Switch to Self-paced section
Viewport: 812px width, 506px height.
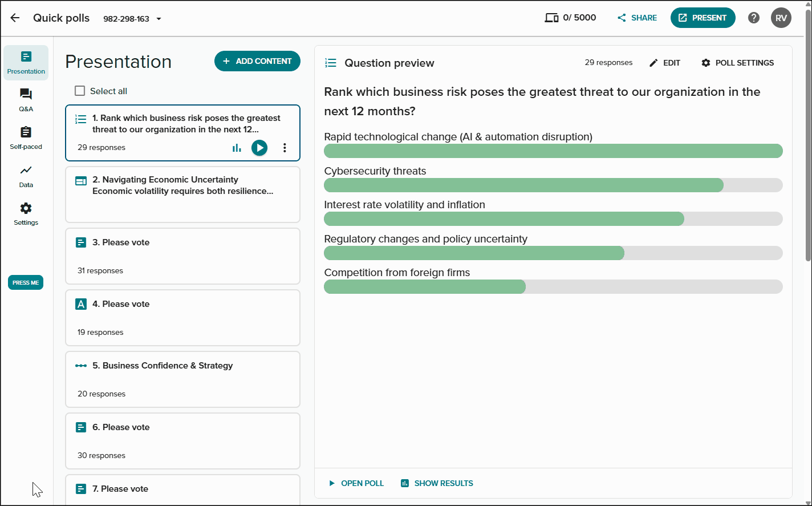[x=26, y=137]
